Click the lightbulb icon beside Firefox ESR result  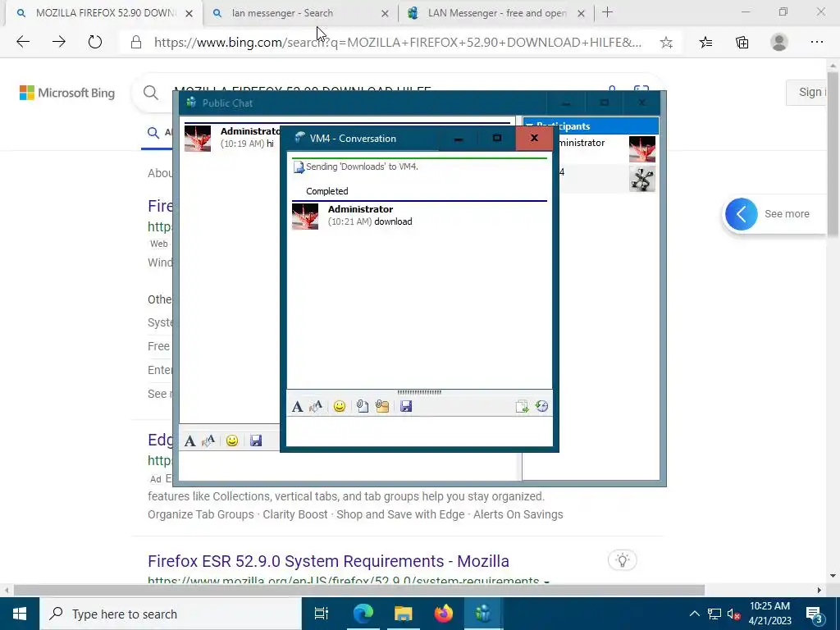[x=622, y=560]
